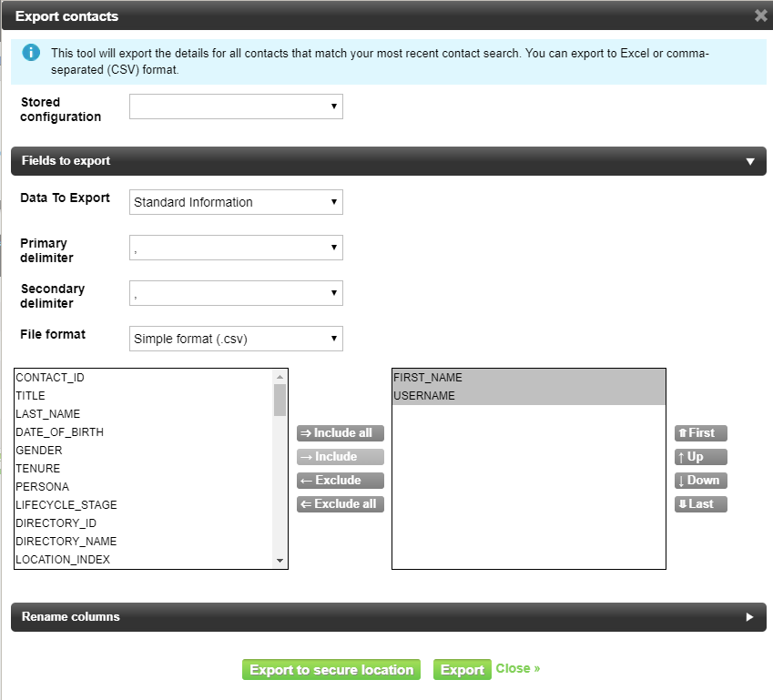Move selected field Up one position

click(700, 457)
